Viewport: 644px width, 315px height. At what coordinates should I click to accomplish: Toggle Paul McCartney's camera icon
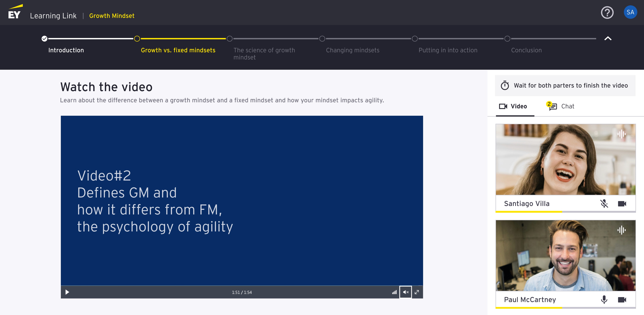(x=622, y=299)
